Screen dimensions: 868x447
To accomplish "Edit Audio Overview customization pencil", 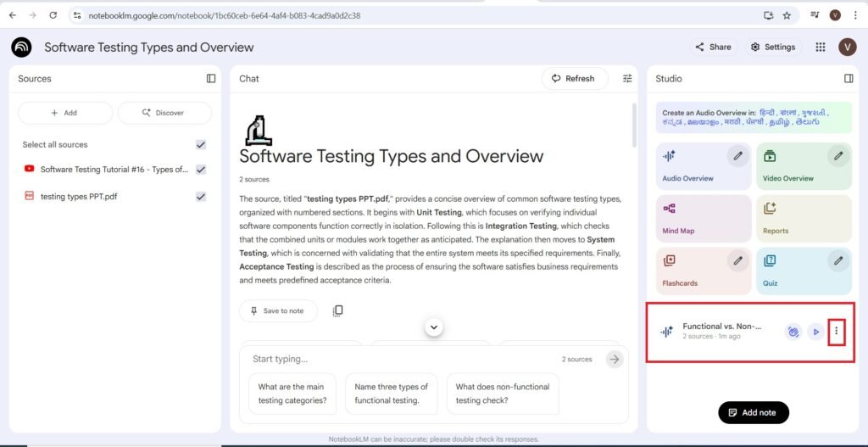I will point(738,156).
